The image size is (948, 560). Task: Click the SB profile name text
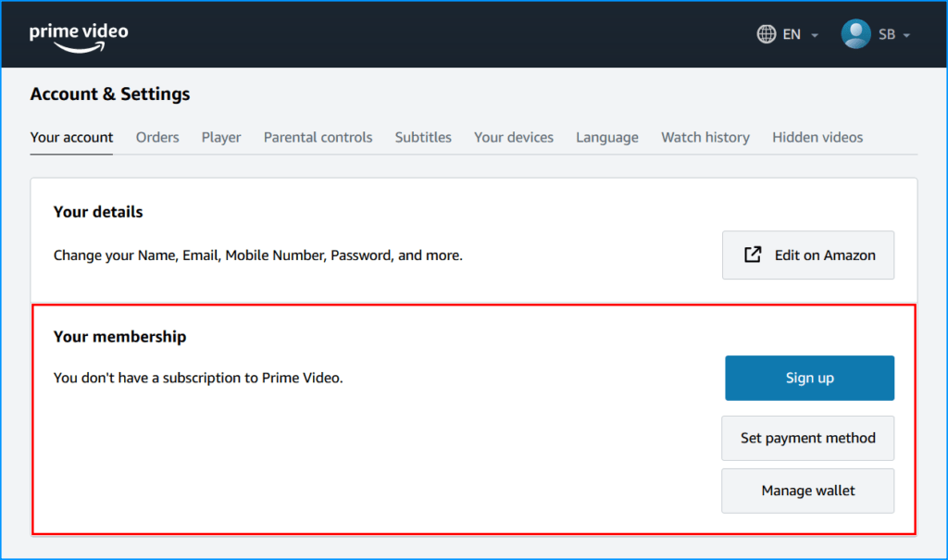(886, 34)
